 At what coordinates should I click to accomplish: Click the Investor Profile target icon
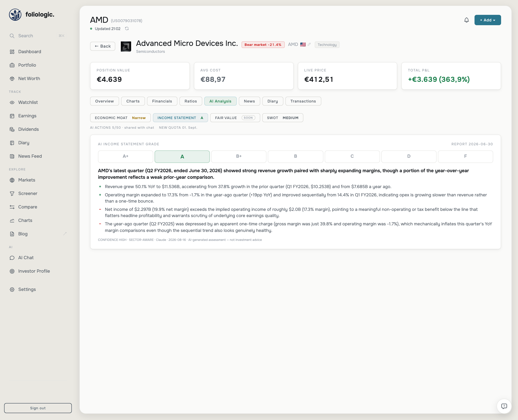click(x=12, y=271)
